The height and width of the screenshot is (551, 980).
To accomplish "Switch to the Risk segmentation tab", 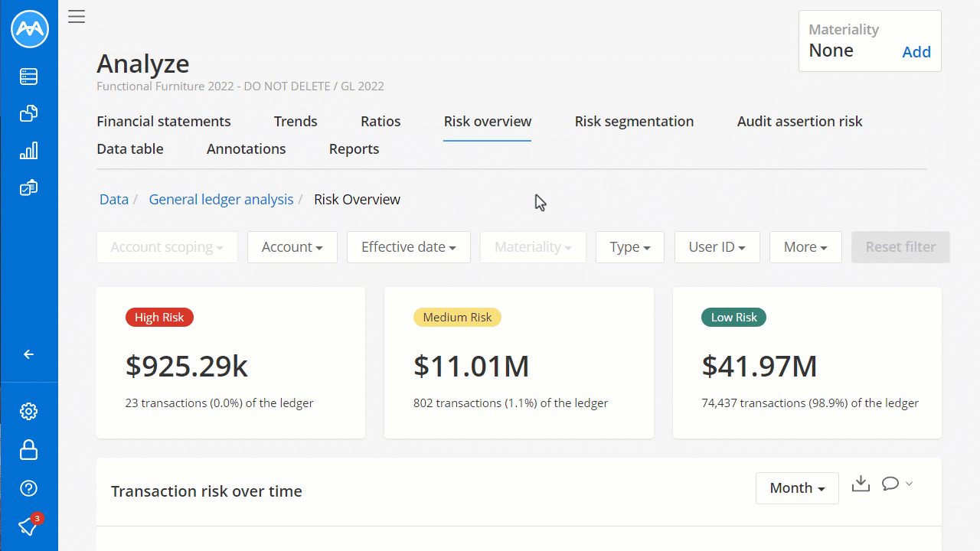I will (634, 122).
